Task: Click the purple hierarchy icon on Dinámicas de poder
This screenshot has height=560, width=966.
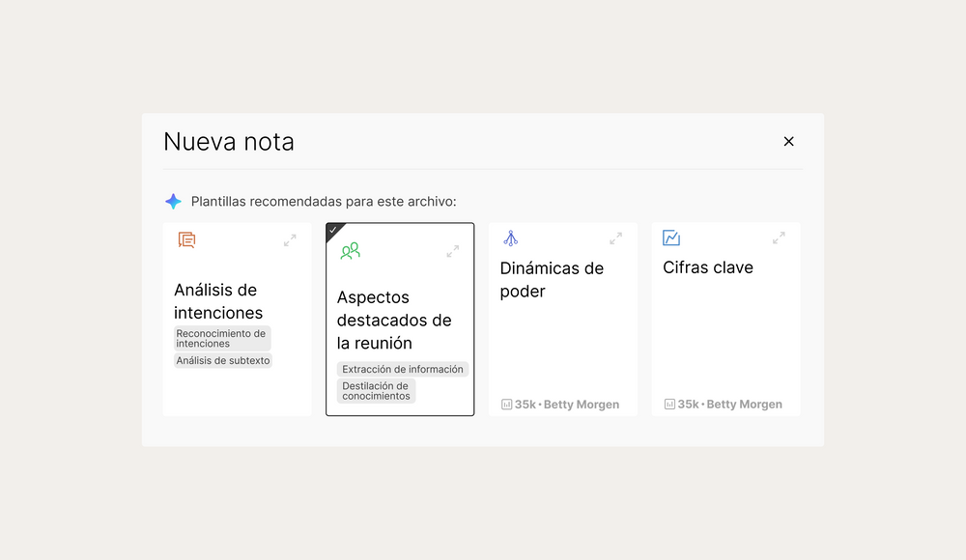Action: tap(511, 238)
